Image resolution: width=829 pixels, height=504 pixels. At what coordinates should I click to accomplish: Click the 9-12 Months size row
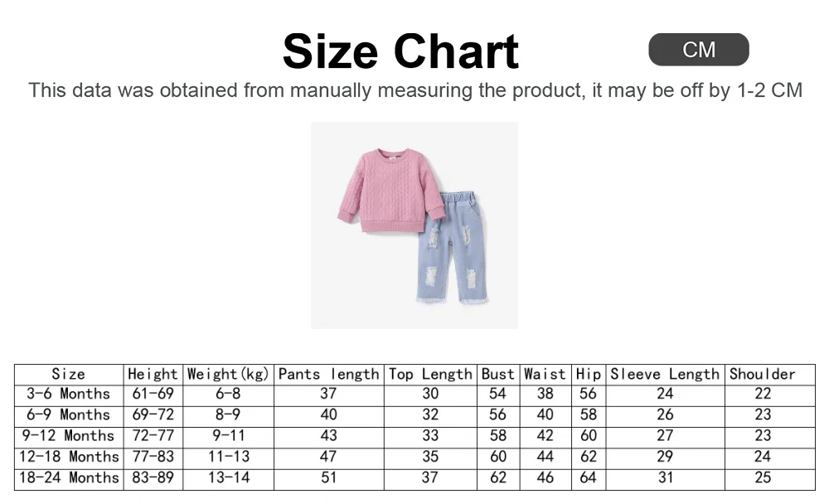pos(415,438)
